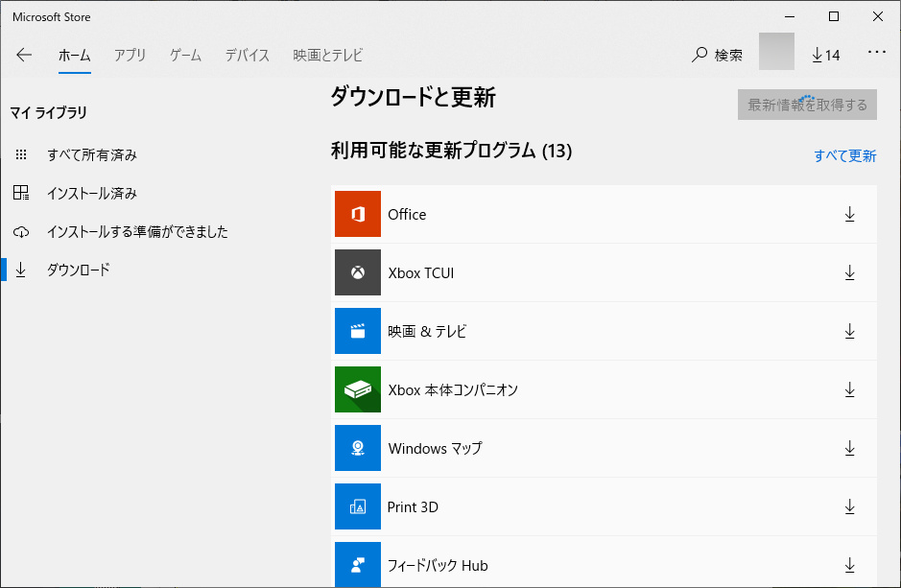Viewport: 901px width, 588px height.
Task: Click the Windows マップ app name
Action: (435, 449)
